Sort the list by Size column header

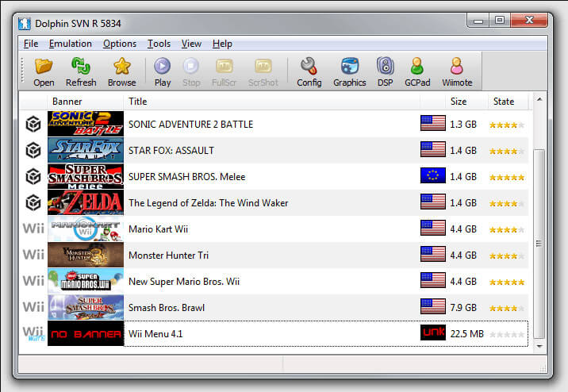[x=459, y=102]
